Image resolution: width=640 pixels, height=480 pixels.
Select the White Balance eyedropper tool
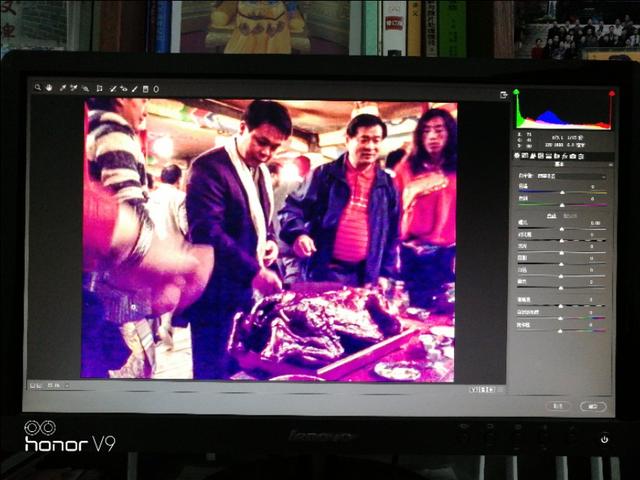click(63, 88)
